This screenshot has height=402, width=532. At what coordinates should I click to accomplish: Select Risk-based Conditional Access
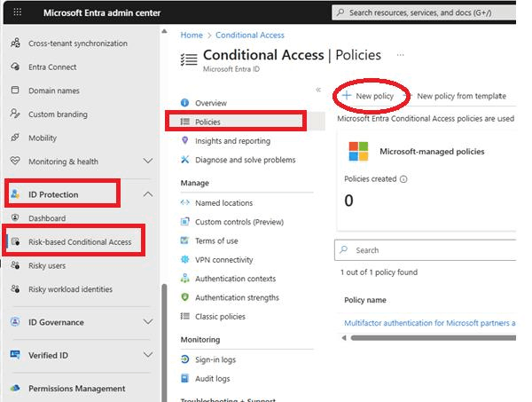coord(80,242)
